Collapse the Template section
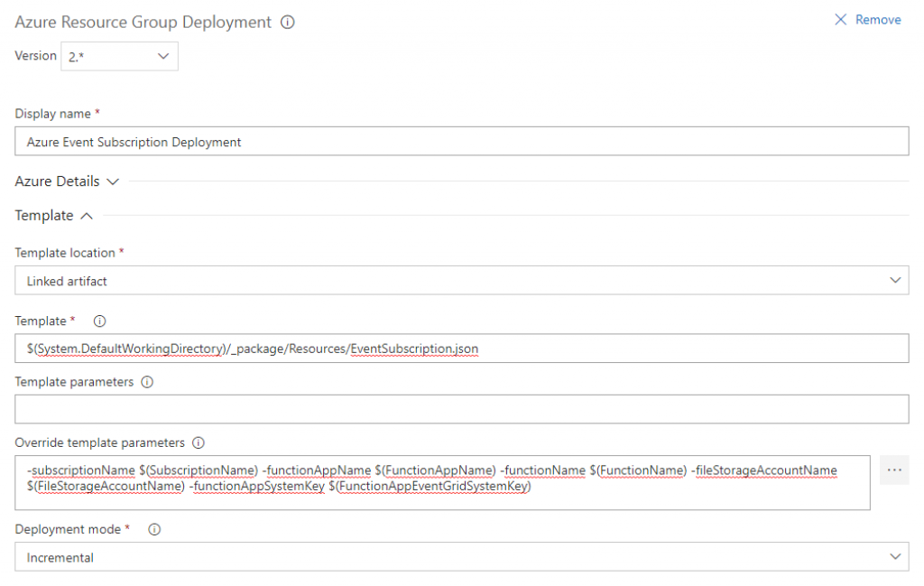The image size is (924, 586). pyautogui.click(x=53, y=216)
